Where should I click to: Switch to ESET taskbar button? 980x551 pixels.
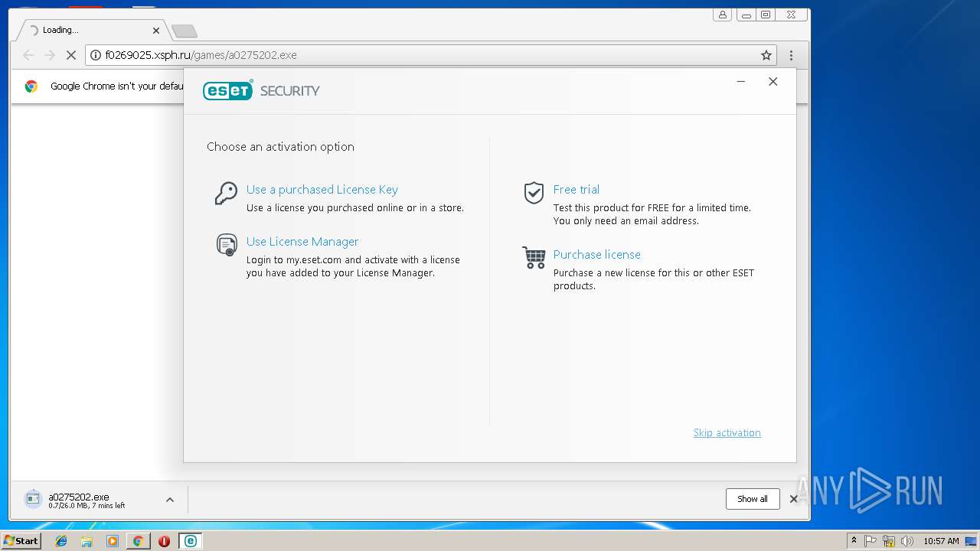pyautogui.click(x=189, y=541)
